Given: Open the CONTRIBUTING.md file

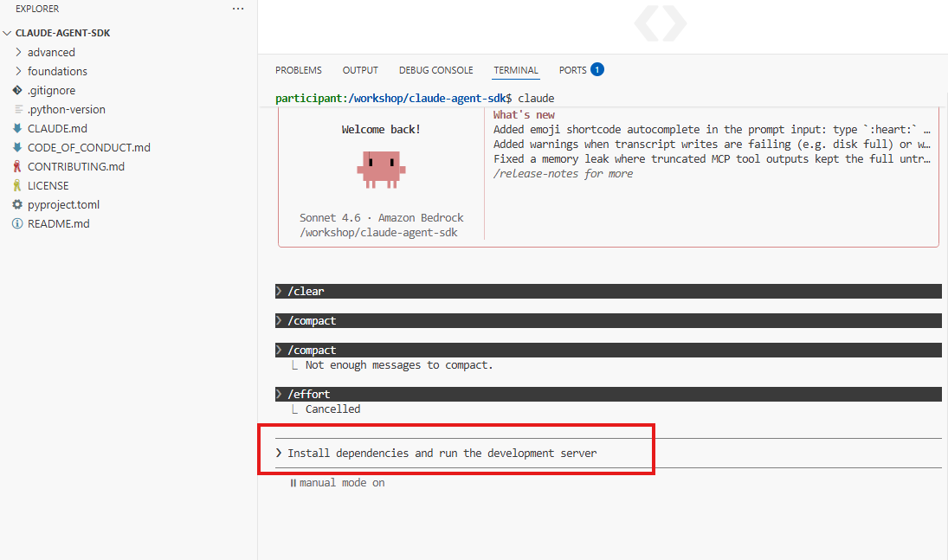Looking at the screenshot, I should pyautogui.click(x=76, y=167).
